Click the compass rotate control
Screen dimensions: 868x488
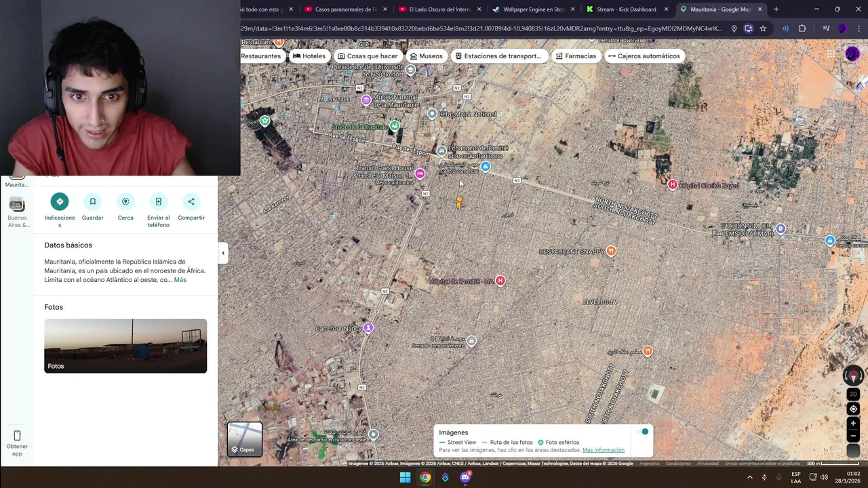pyautogui.click(x=853, y=375)
